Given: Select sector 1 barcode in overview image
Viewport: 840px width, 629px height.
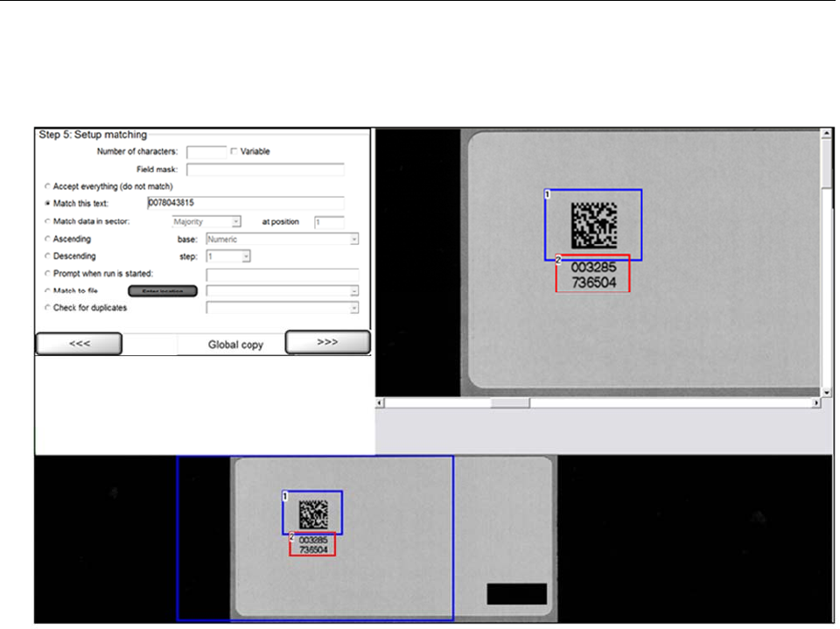Looking at the screenshot, I should (312, 513).
